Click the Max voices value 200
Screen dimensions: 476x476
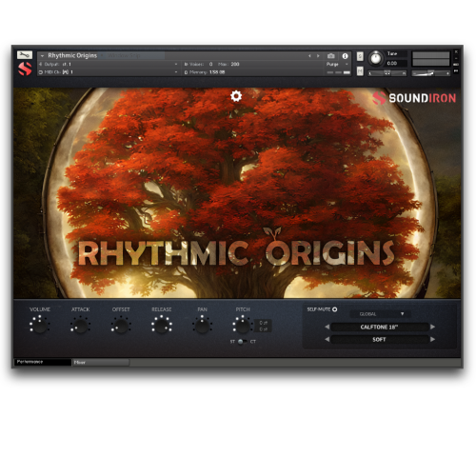[235, 64]
